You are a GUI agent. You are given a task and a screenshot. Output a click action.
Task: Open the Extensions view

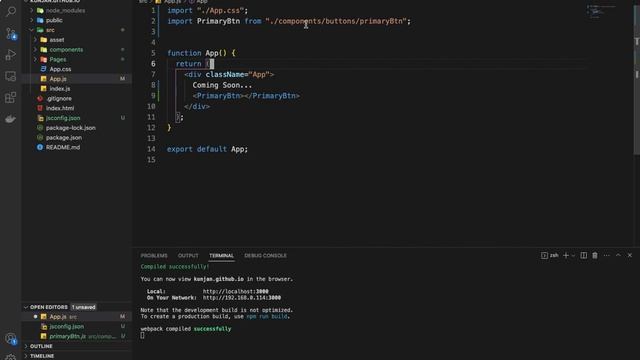tap(11, 98)
